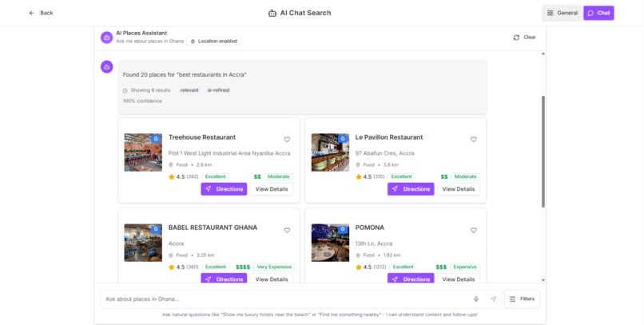Screen dimensions: 644x325
Task: Click '13th Ln, Accra' address text
Action: [x=374, y=244]
